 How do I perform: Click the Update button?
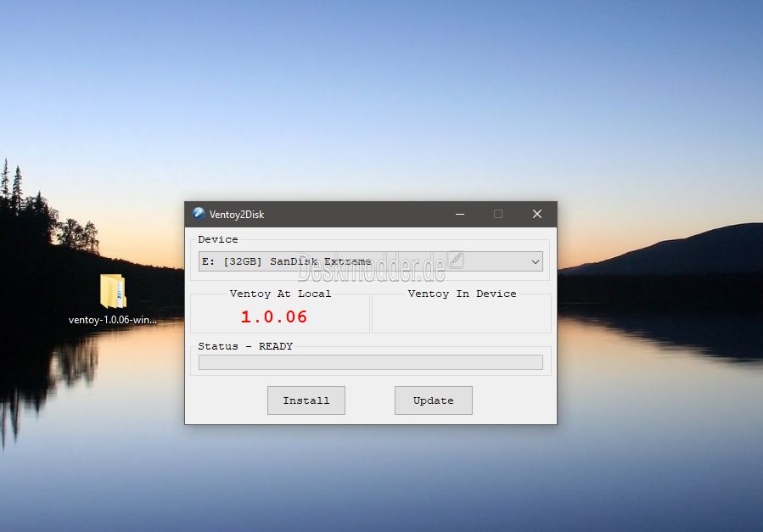click(433, 400)
